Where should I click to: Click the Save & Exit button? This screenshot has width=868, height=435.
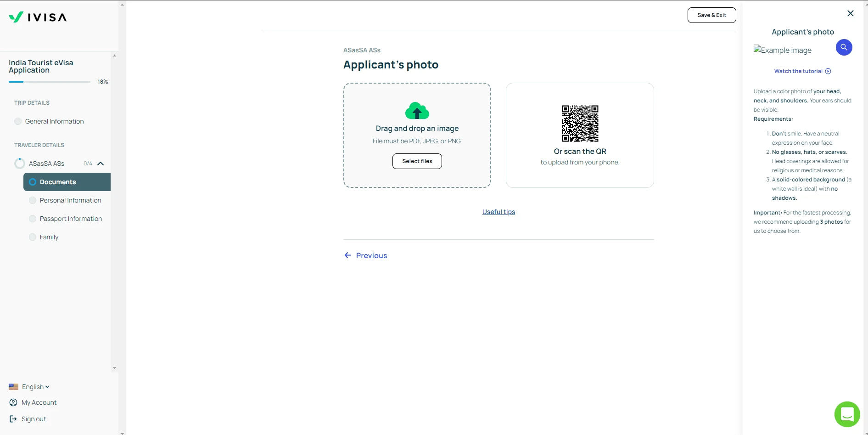712,15
